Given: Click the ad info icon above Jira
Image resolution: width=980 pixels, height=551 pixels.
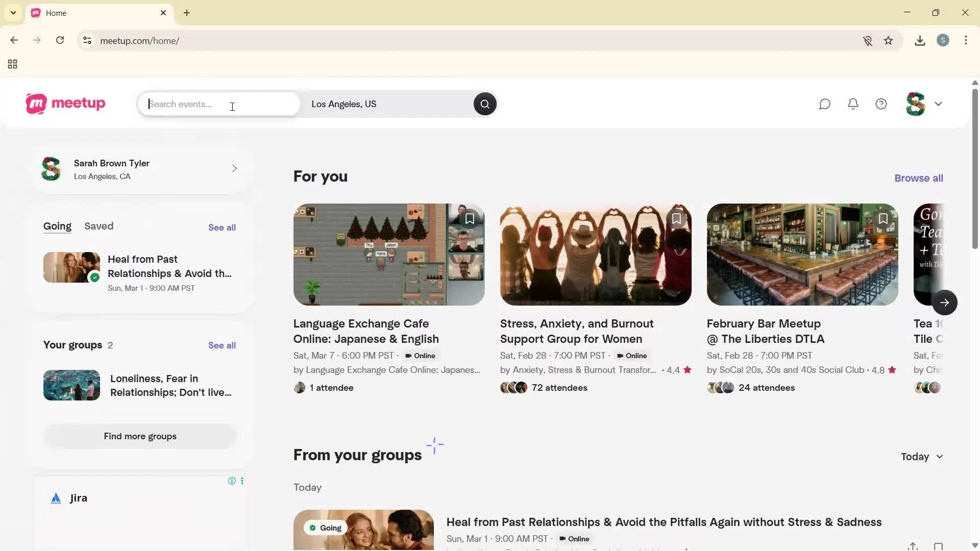Looking at the screenshot, I should click(231, 481).
